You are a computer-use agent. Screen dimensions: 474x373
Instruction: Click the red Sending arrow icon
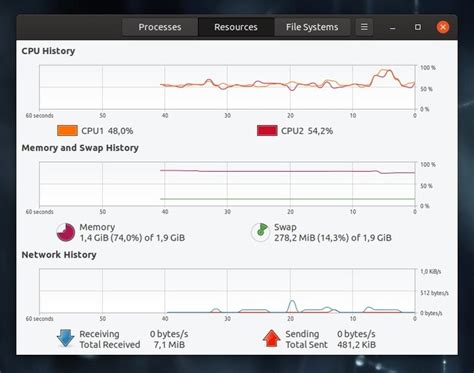pyautogui.click(x=272, y=338)
